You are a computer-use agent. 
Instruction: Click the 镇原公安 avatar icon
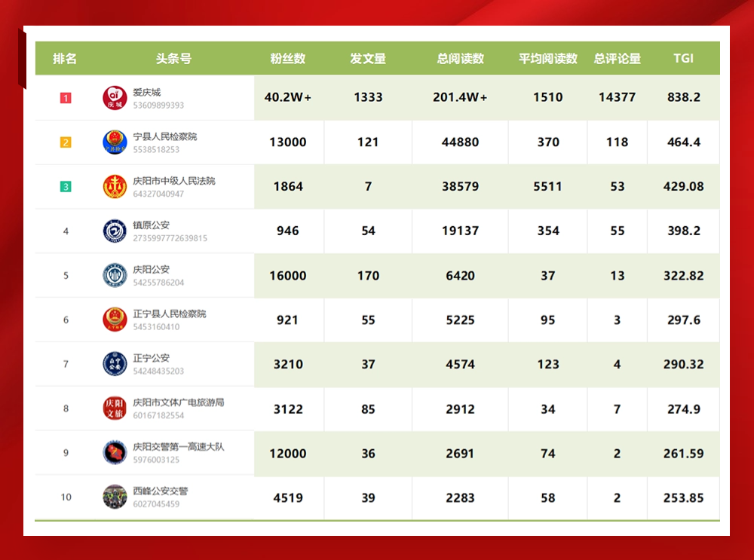[x=115, y=231]
